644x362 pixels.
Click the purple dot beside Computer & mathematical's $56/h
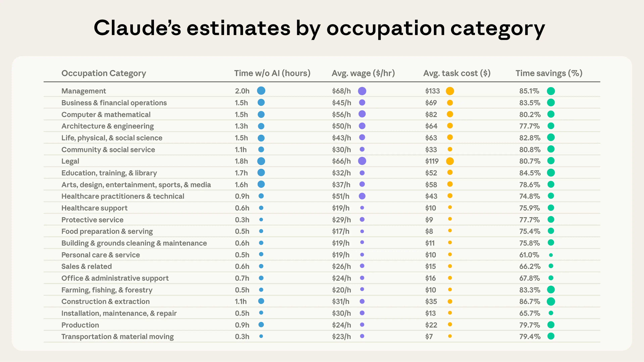pyautogui.click(x=362, y=114)
